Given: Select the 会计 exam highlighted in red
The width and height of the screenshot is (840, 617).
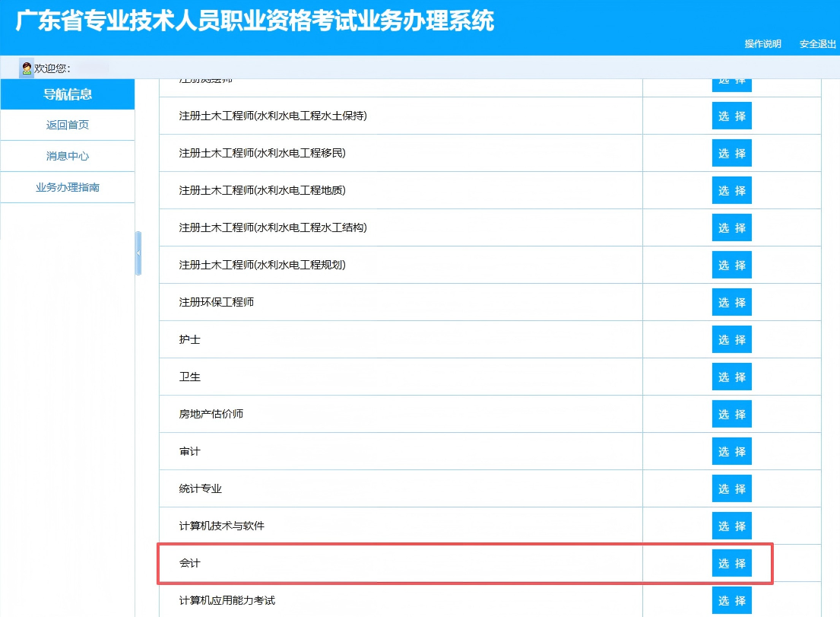Looking at the screenshot, I should tap(731, 563).
